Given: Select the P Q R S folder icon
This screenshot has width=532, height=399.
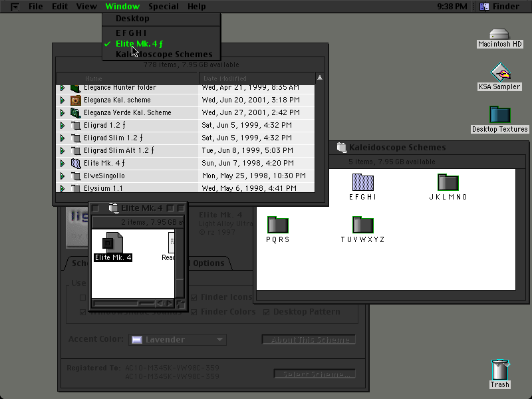Looking at the screenshot, I should click(x=277, y=225).
